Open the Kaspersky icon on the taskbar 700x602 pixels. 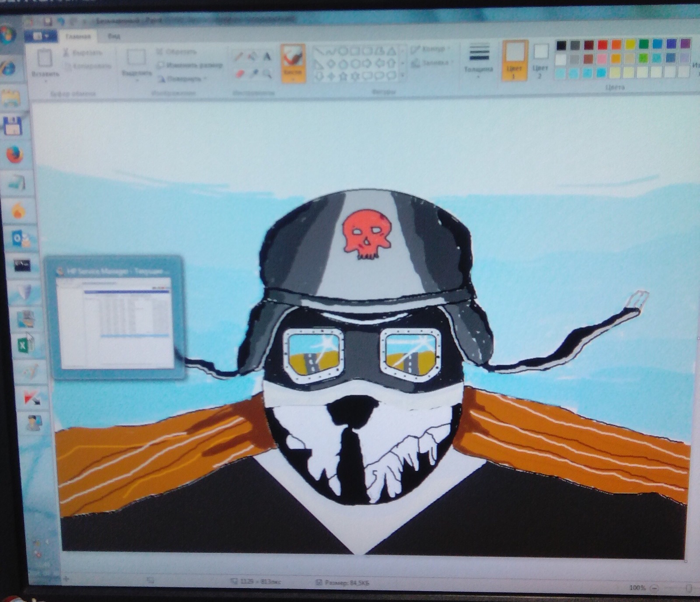tap(32, 398)
